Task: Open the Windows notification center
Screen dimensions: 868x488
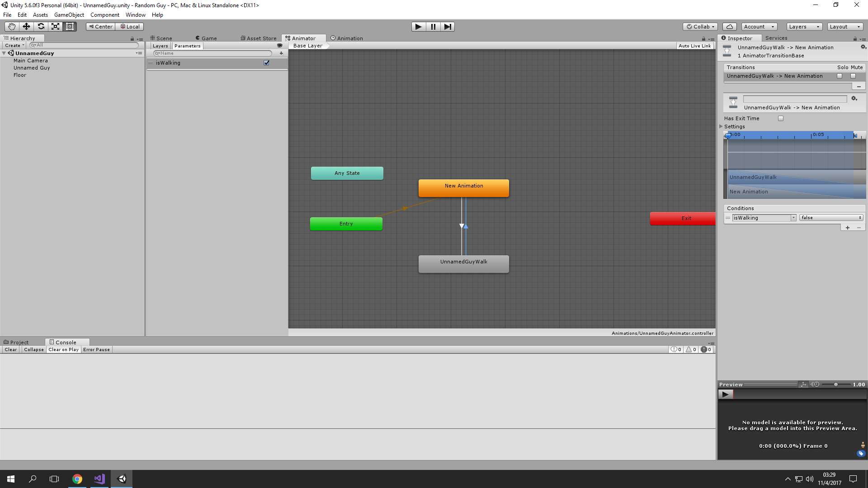Action: [853, 479]
